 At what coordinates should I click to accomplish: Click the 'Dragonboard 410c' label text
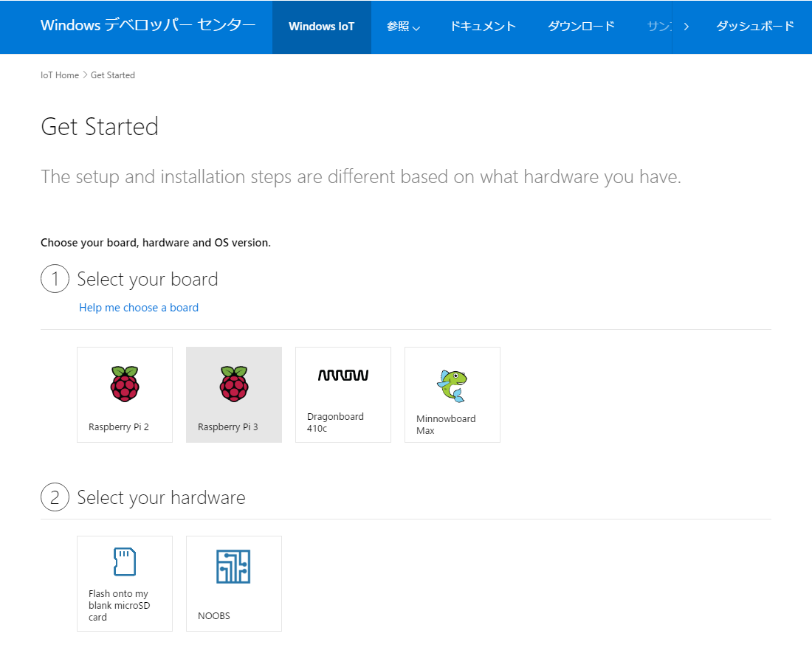[336, 423]
